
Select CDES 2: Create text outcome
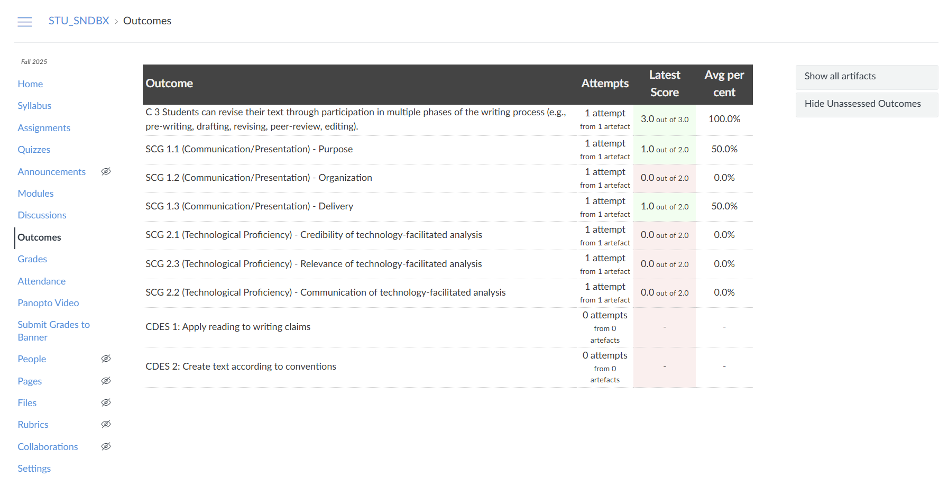tap(241, 367)
